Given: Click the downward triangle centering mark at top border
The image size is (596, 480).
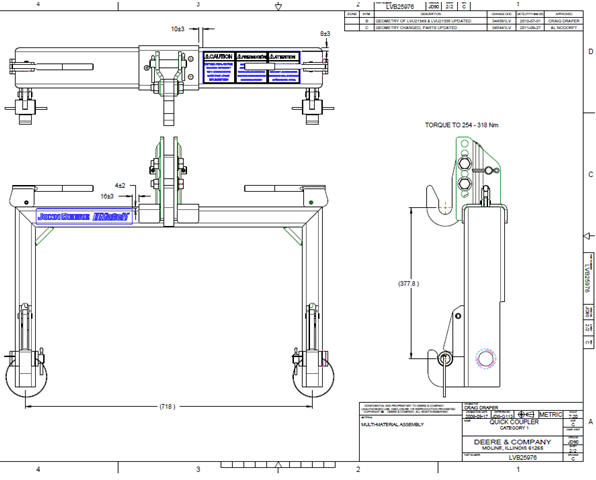Looking at the screenshot, I should click(x=278, y=6).
